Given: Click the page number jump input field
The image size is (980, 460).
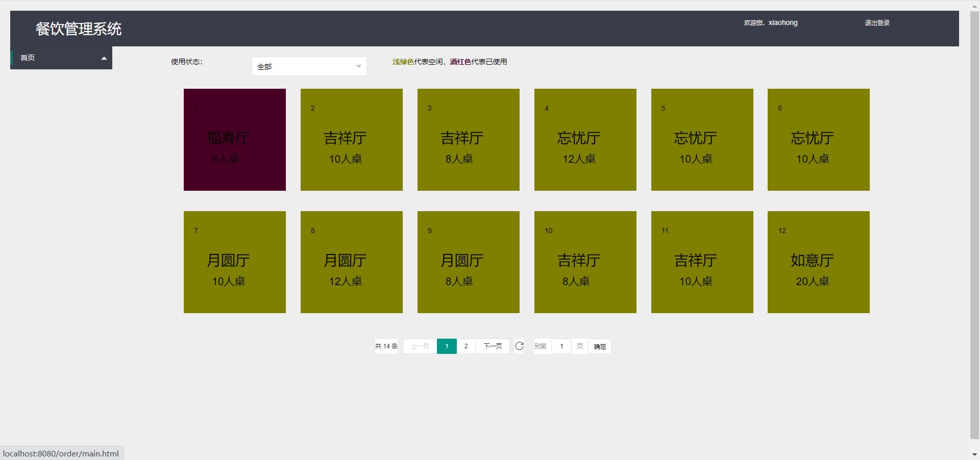Looking at the screenshot, I should (x=561, y=346).
